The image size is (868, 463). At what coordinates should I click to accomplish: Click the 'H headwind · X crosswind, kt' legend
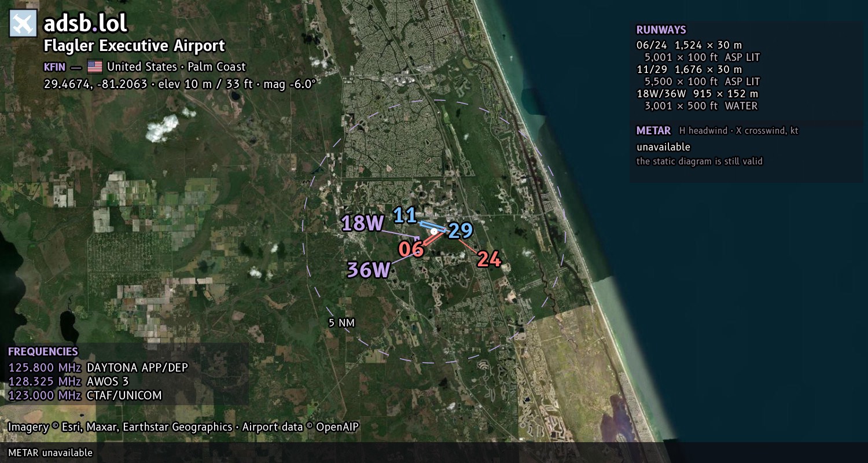click(739, 131)
